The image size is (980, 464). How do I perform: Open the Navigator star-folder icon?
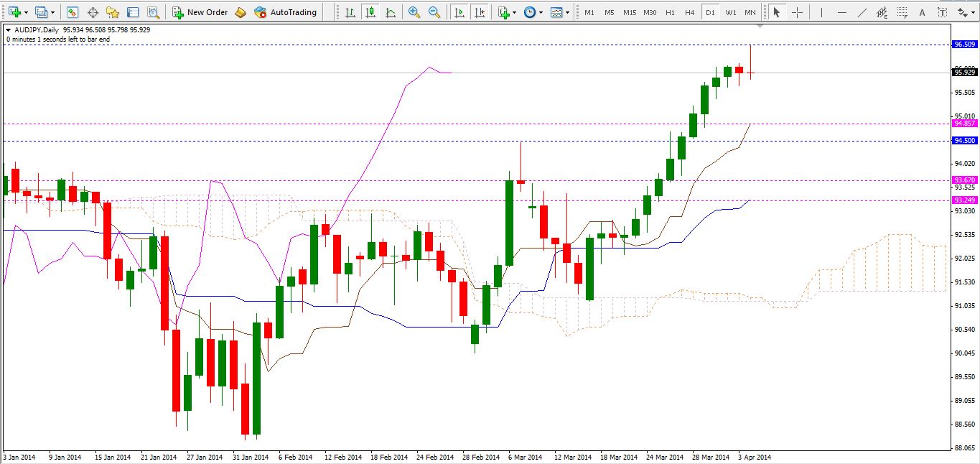pos(113,12)
